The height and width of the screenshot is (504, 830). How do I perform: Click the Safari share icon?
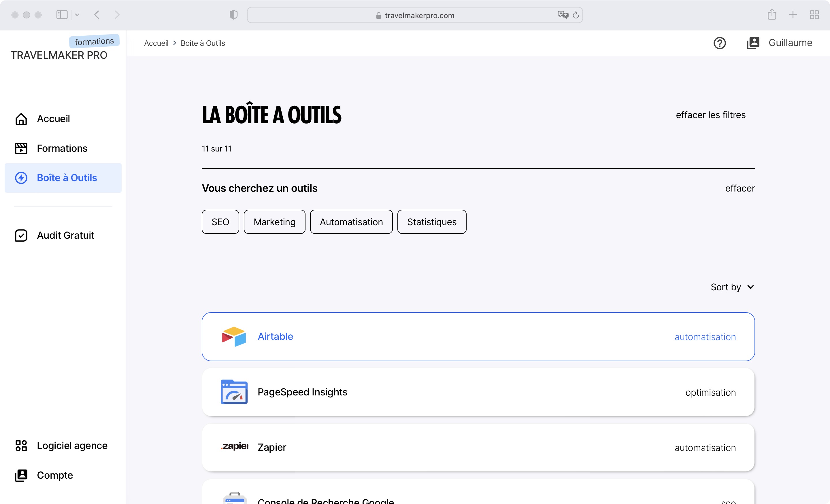point(772,14)
